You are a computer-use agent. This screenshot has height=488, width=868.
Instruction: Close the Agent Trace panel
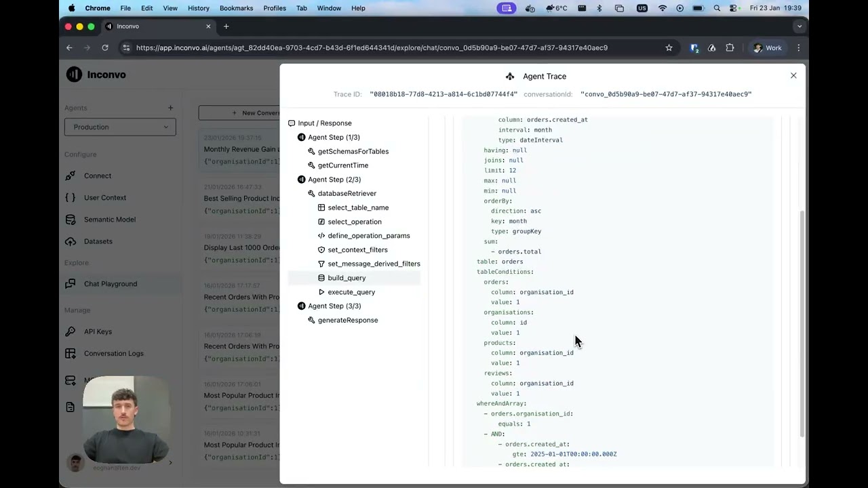click(x=793, y=75)
